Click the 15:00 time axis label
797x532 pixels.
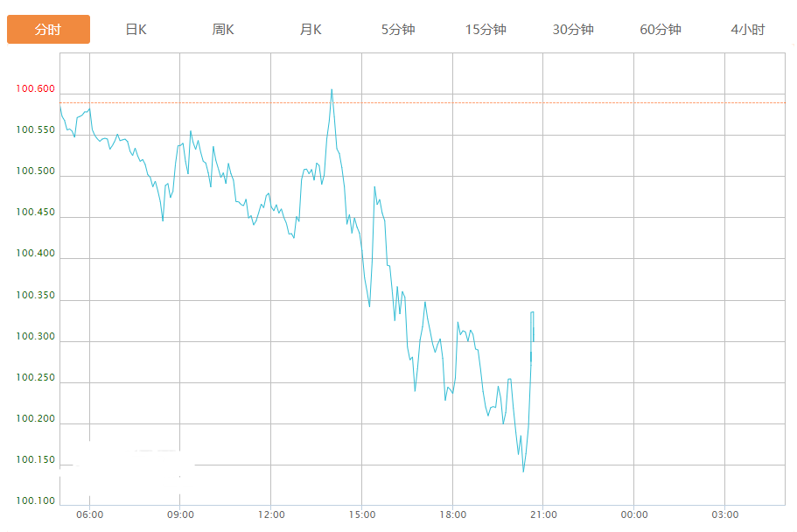coord(362,514)
